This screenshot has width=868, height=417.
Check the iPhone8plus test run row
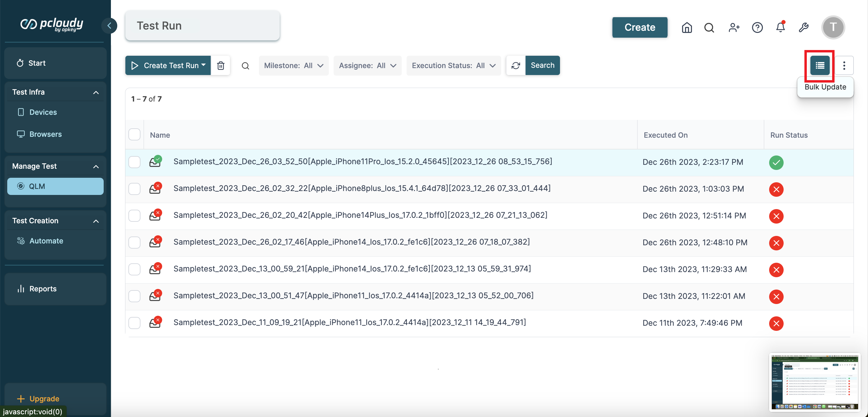coord(134,189)
